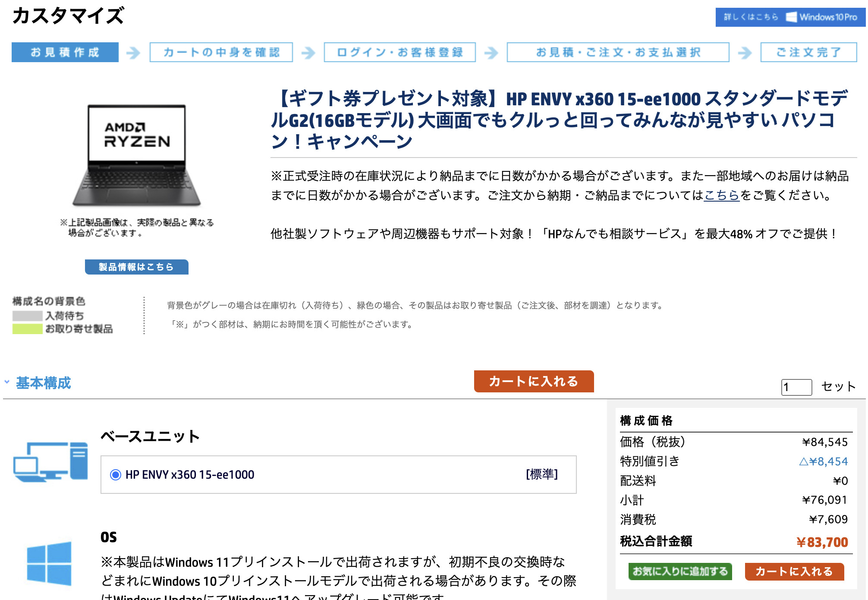The height and width of the screenshot is (600, 868).
Task: Click the OS section heading
Action: pos(109,537)
